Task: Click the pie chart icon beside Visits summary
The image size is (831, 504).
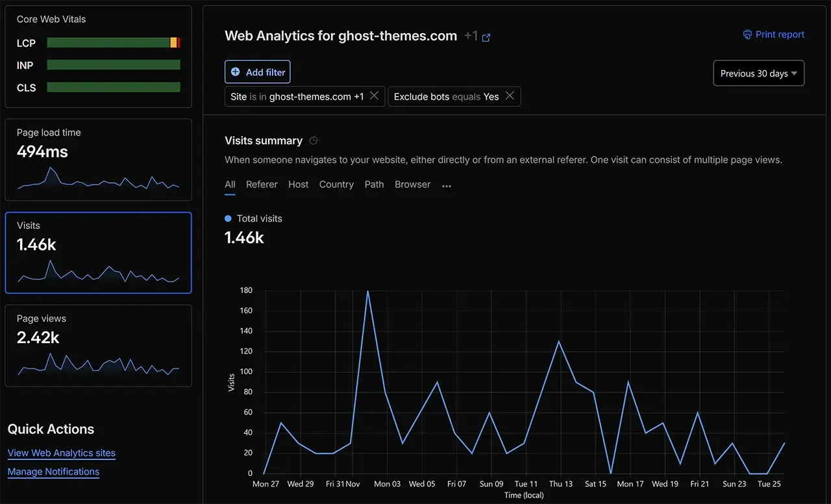Action: [314, 141]
